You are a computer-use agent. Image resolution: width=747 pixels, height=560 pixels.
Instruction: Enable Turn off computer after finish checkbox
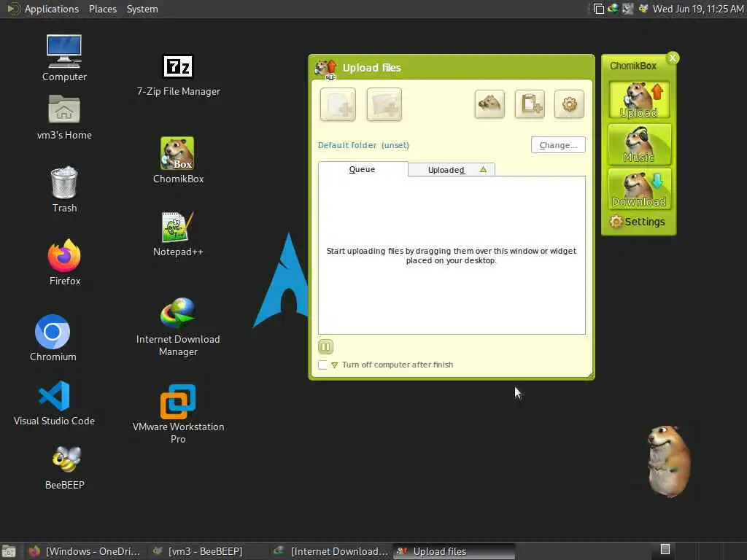point(322,365)
